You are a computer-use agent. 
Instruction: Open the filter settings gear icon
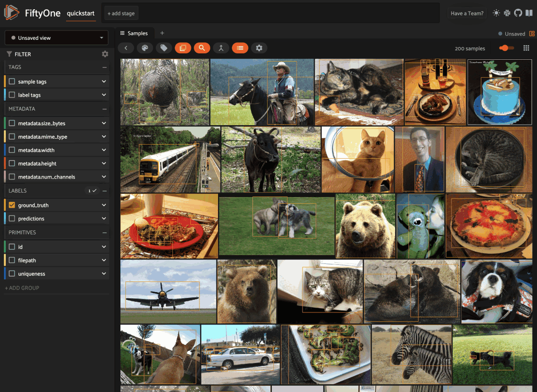(x=105, y=54)
